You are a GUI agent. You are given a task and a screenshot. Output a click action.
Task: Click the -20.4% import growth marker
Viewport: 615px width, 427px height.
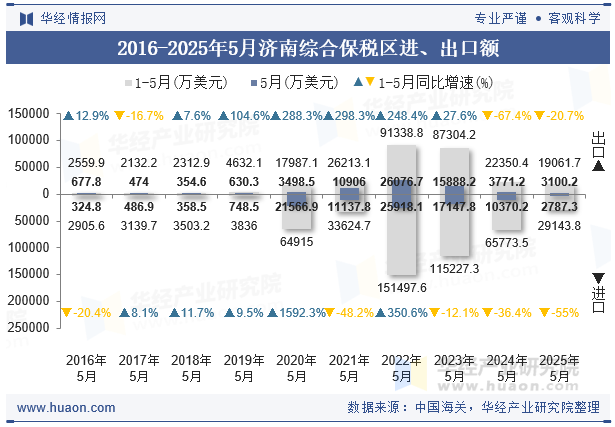tap(86, 313)
